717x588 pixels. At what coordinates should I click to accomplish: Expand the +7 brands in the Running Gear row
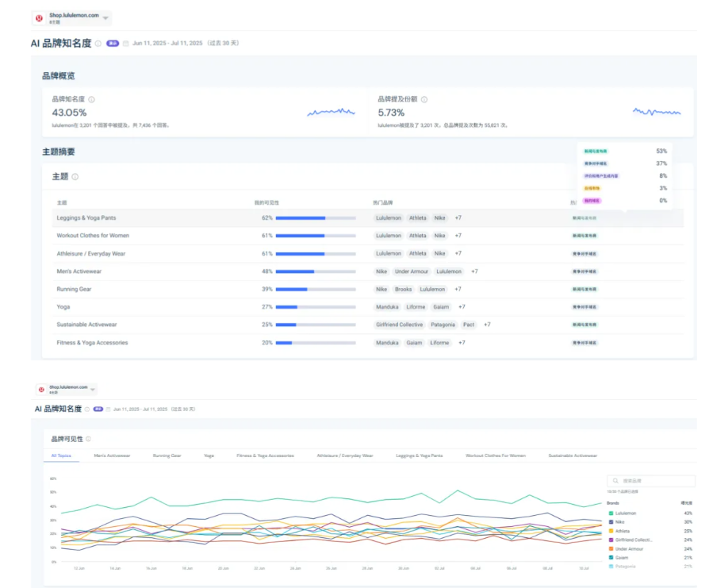458,289
